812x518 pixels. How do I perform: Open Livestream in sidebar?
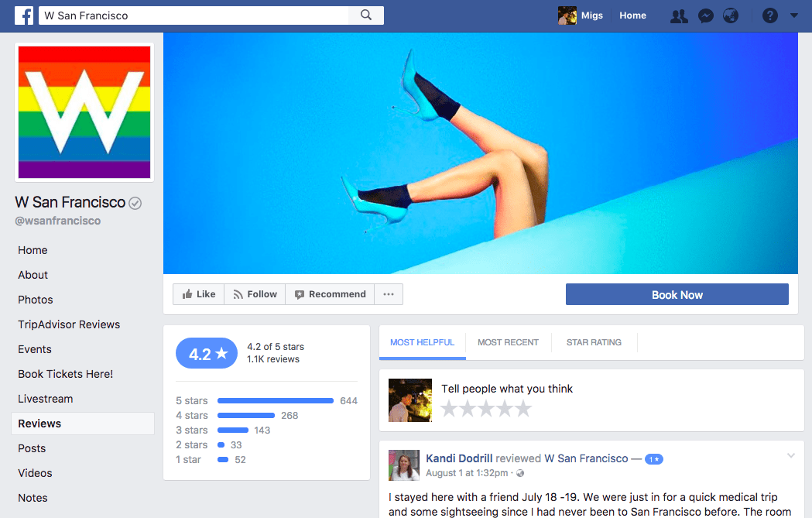pyautogui.click(x=46, y=399)
